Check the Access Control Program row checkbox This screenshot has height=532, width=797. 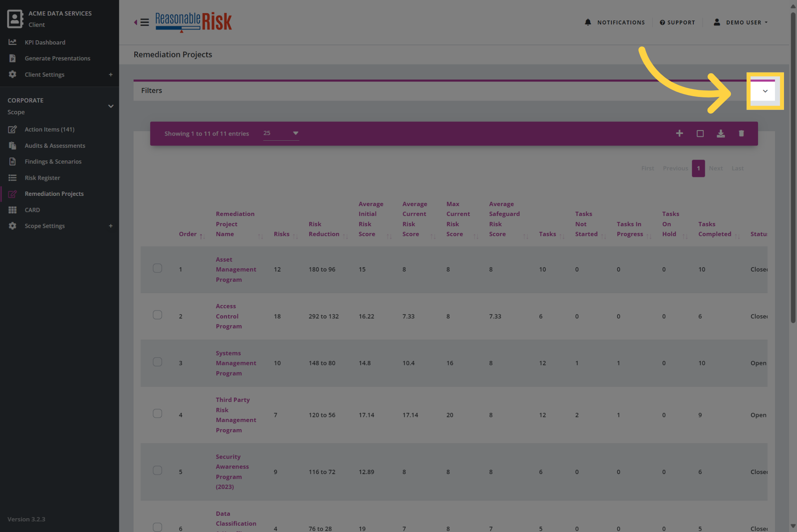157,315
